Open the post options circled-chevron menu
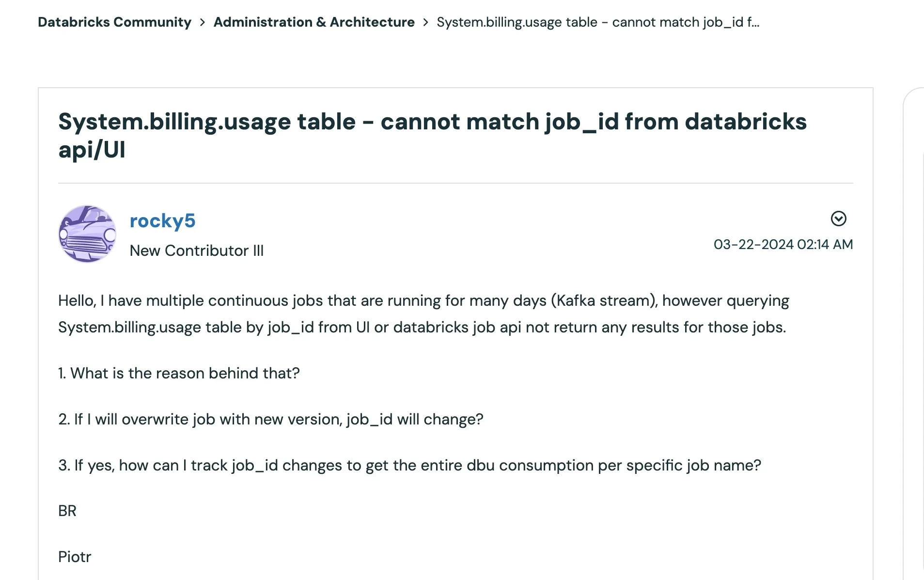Screen dimensions: 924x580 point(838,219)
